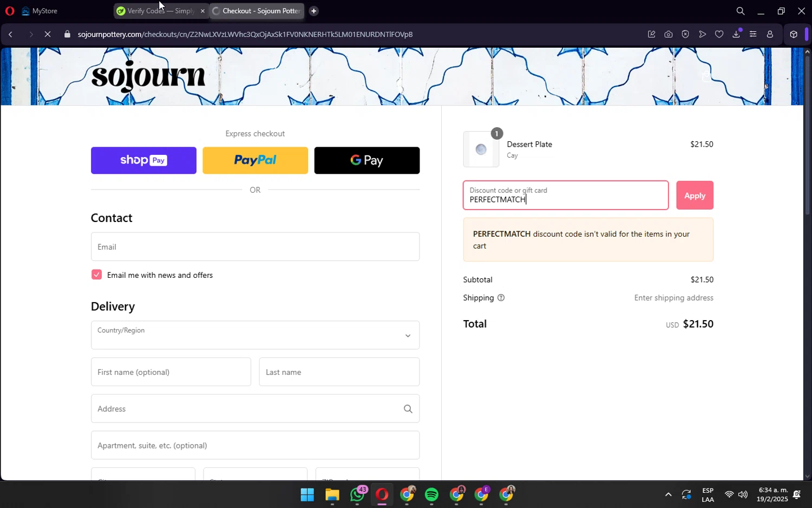Screen dimensions: 812x508
Task: Open the edit page pin icon
Action: point(651,34)
